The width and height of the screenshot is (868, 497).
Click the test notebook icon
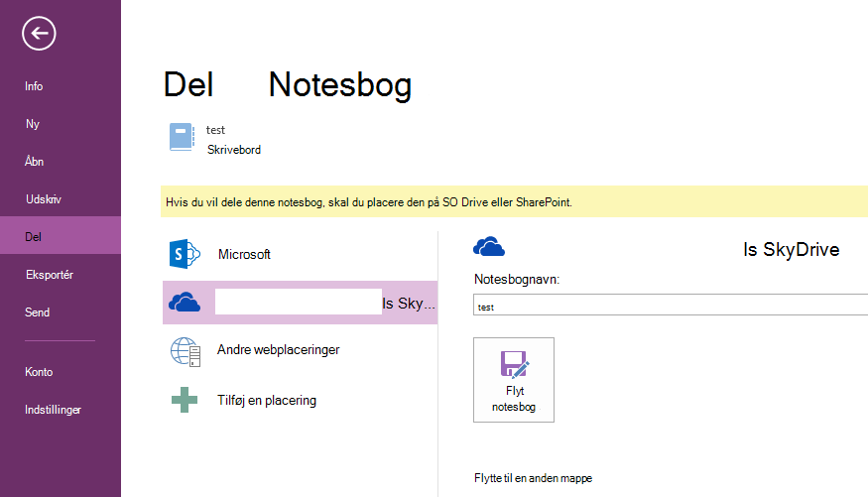pyautogui.click(x=182, y=137)
